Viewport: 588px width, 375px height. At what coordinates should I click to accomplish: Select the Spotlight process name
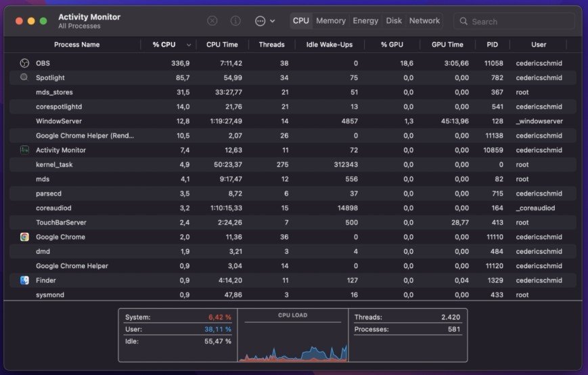(x=50, y=78)
